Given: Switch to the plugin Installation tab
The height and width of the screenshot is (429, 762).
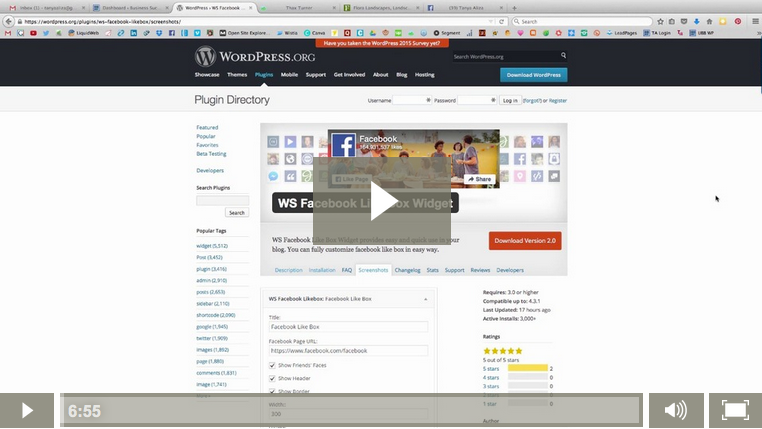Looking at the screenshot, I should (322, 270).
